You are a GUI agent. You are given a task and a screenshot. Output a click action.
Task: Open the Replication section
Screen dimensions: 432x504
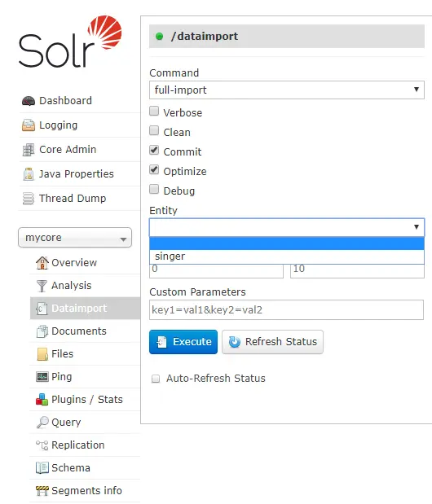tap(78, 445)
